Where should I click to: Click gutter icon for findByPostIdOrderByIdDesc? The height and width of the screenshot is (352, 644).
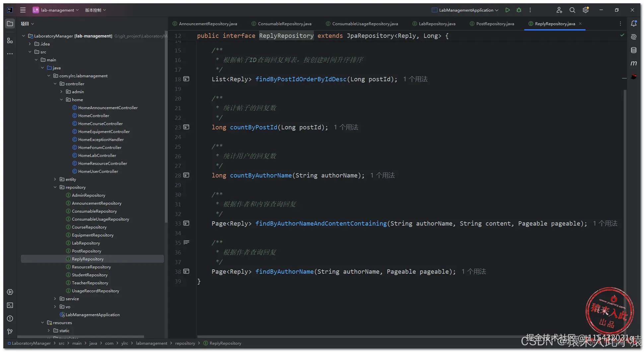[186, 79]
